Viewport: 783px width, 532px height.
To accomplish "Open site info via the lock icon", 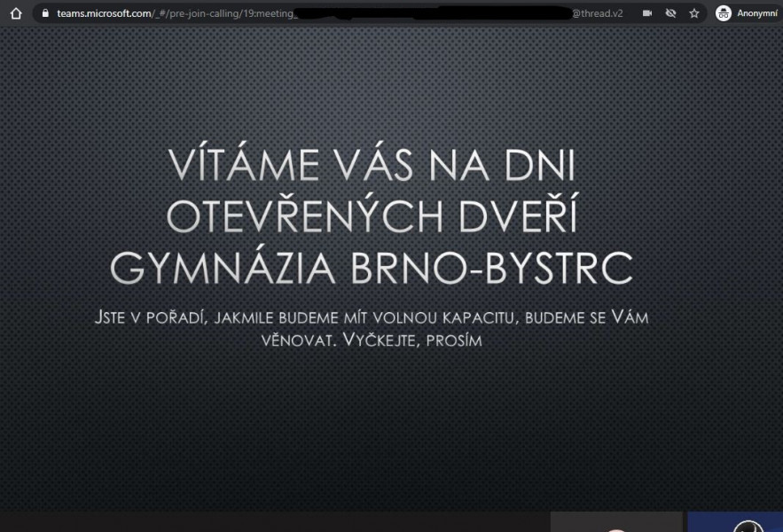I will tap(45, 13).
